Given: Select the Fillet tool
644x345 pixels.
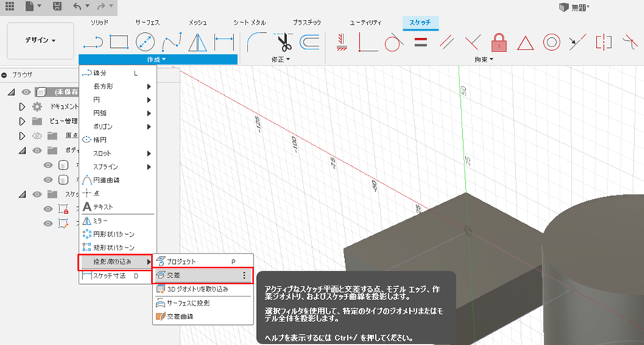Looking at the screenshot, I should pos(256,42).
